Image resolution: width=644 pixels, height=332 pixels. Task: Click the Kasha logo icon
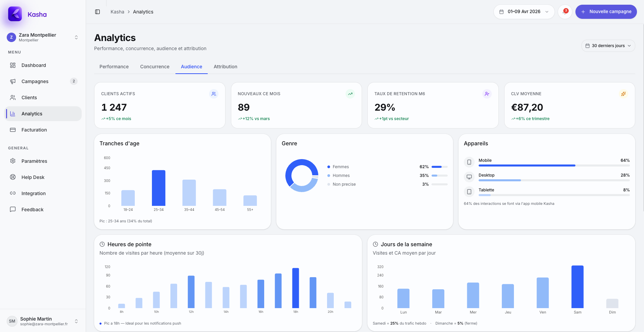point(15,14)
